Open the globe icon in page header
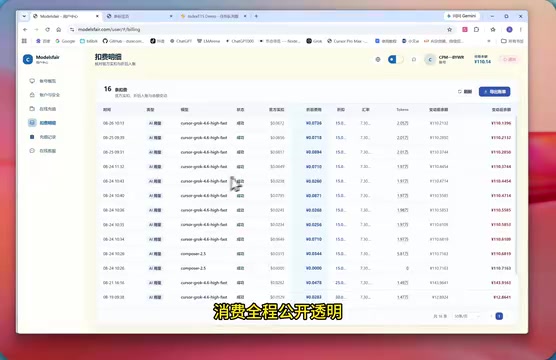This screenshot has height=360, width=556. click(378, 59)
